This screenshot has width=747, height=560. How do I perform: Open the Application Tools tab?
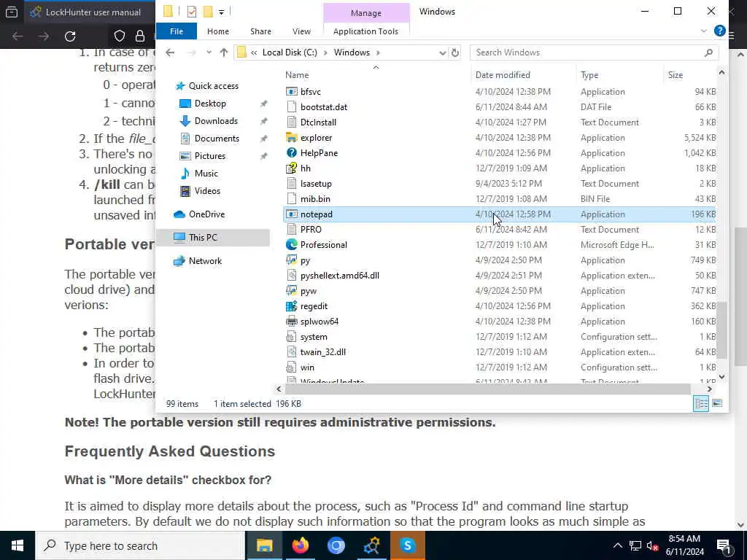(x=366, y=31)
